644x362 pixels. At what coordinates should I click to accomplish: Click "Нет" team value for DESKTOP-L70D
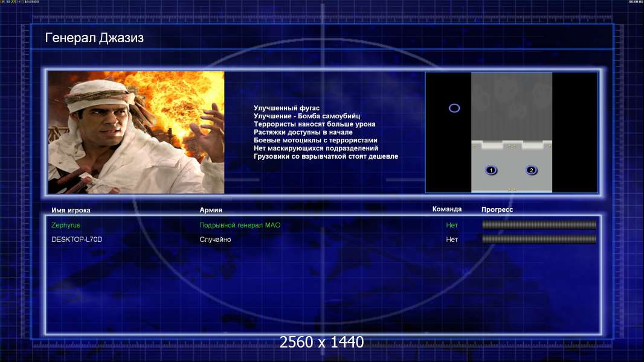tap(452, 240)
